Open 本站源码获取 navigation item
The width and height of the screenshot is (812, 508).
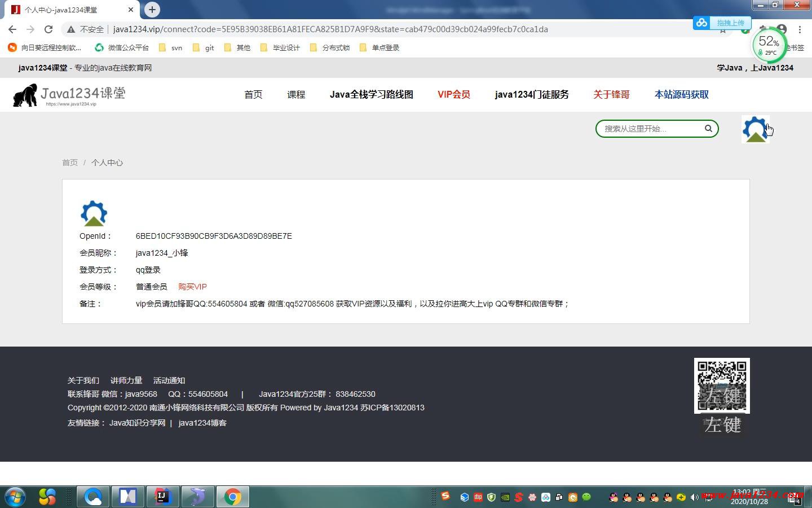[x=682, y=94]
